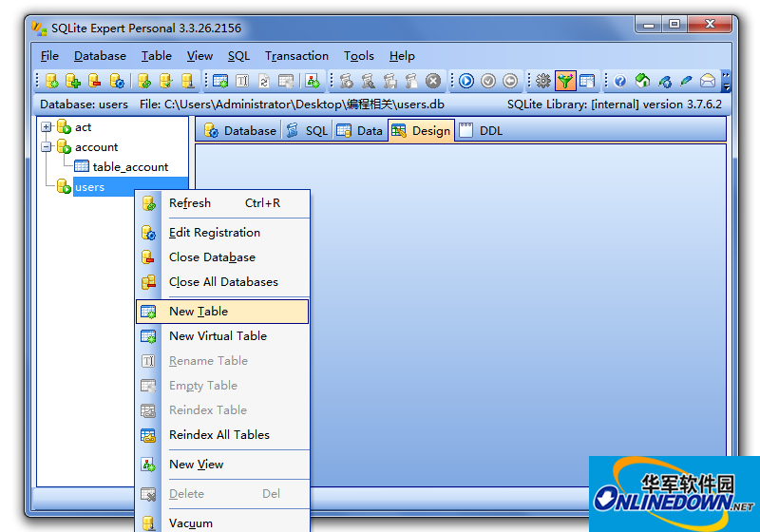Switch to the Data tab
This screenshot has height=532, width=760.
[360, 131]
